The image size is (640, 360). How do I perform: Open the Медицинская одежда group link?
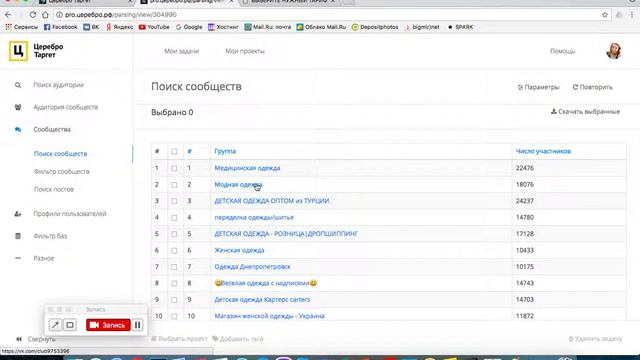tap(247, 168)
